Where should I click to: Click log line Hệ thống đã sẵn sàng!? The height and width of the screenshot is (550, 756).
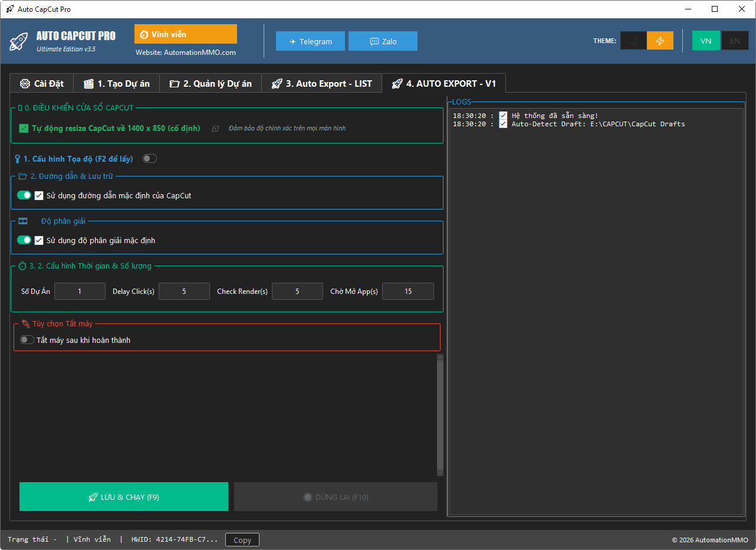click(x=525, y=116)
